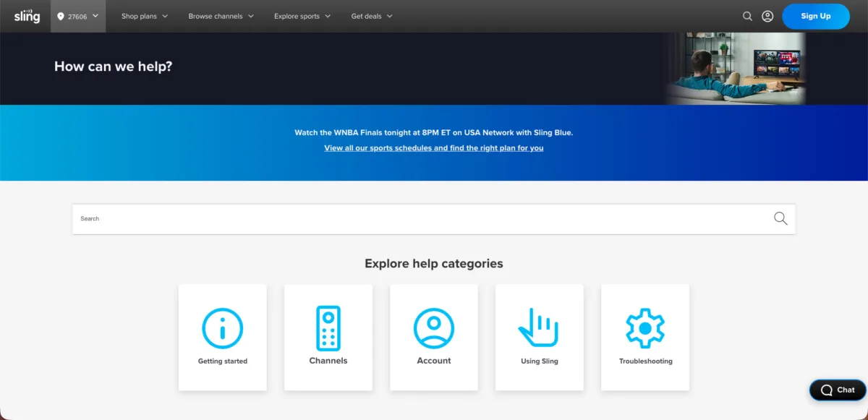Open the Troubleshooting gear icon card
The height and width of the screenshot is (420, 868).
point(645,337)
